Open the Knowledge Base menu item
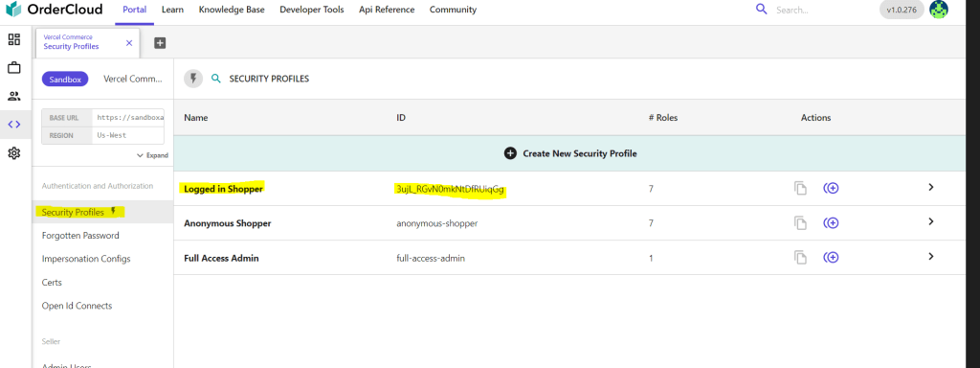Viewport: 980px width, 368px height. [232, 10]
